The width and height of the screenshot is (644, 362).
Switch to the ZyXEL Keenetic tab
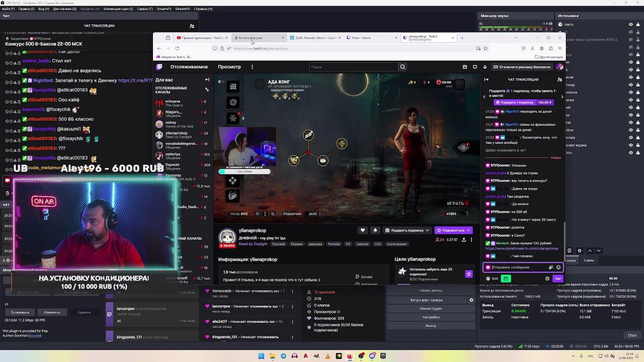(314, 38)
